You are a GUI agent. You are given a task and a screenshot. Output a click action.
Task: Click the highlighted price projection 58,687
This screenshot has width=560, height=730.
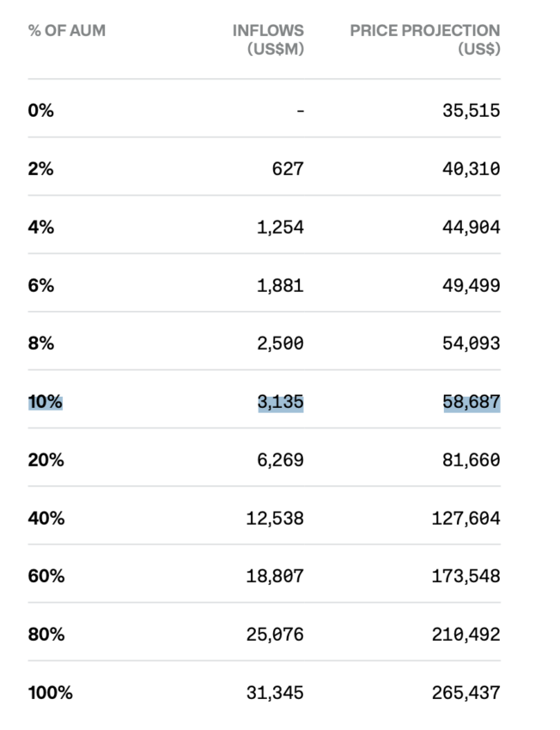(472, 402)
